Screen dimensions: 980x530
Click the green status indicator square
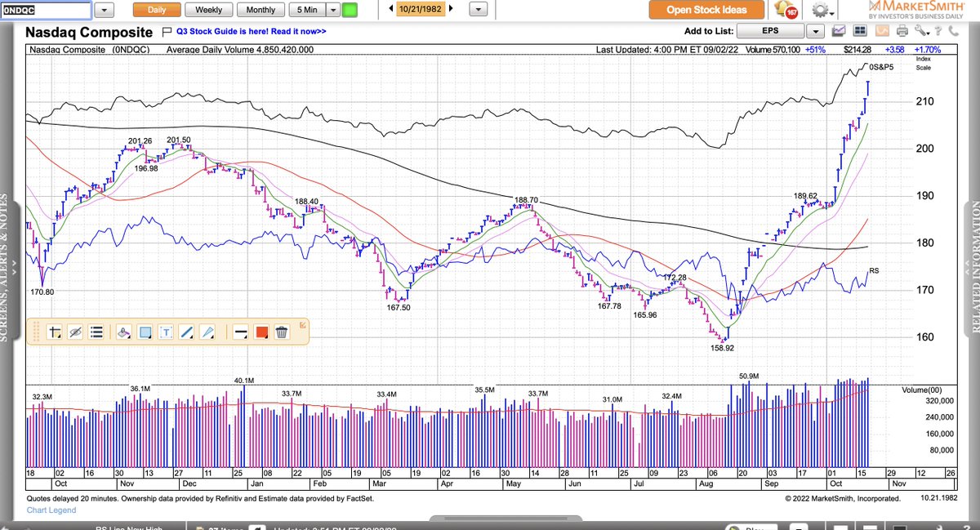coord(348,9)
